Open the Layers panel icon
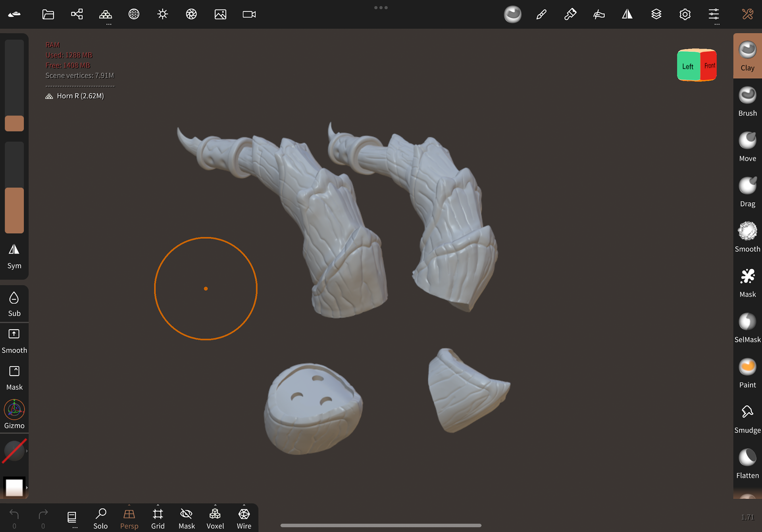This screenshot has width=762, height=532. pos(656,14)
